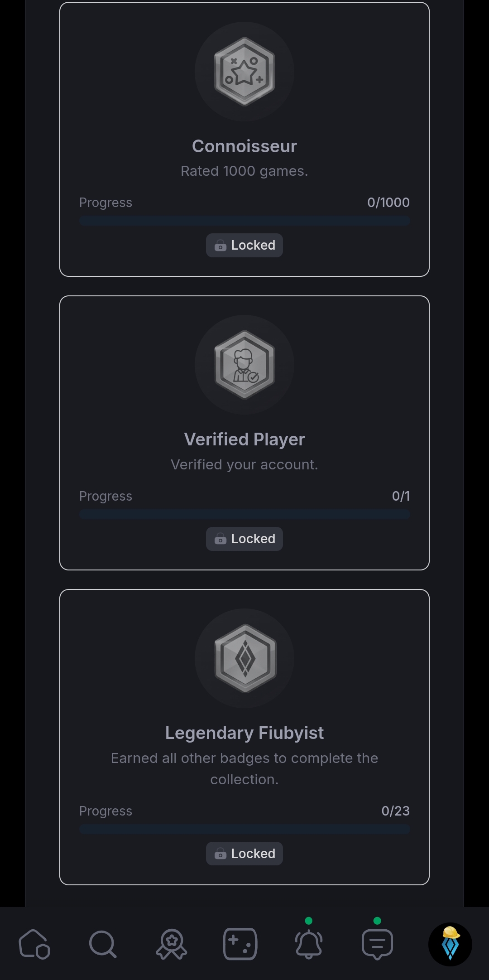Click the Connoisseur progress bar
489x980 pixels.
point(244,221)
